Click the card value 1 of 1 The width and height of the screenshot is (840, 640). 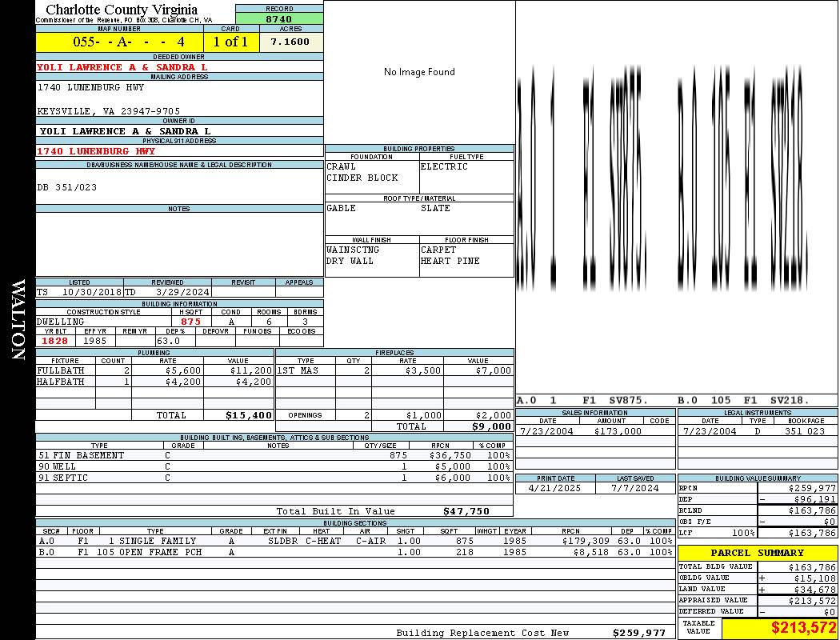coord(231,42)
